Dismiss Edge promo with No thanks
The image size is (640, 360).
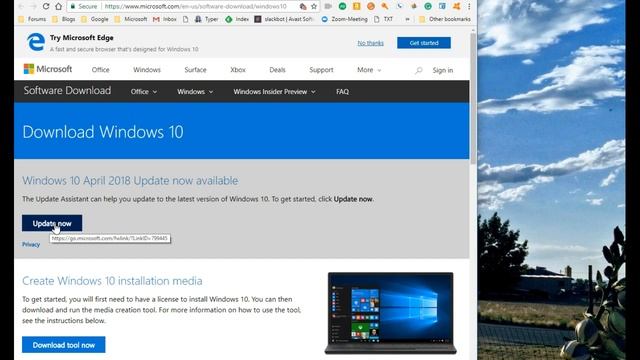371,43
